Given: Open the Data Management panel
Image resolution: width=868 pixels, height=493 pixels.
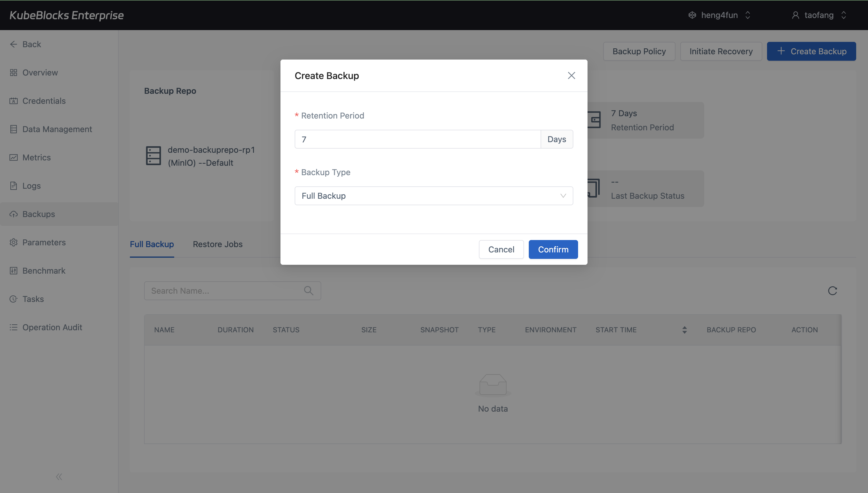Looking at the screenshot, I should [57, 129].
